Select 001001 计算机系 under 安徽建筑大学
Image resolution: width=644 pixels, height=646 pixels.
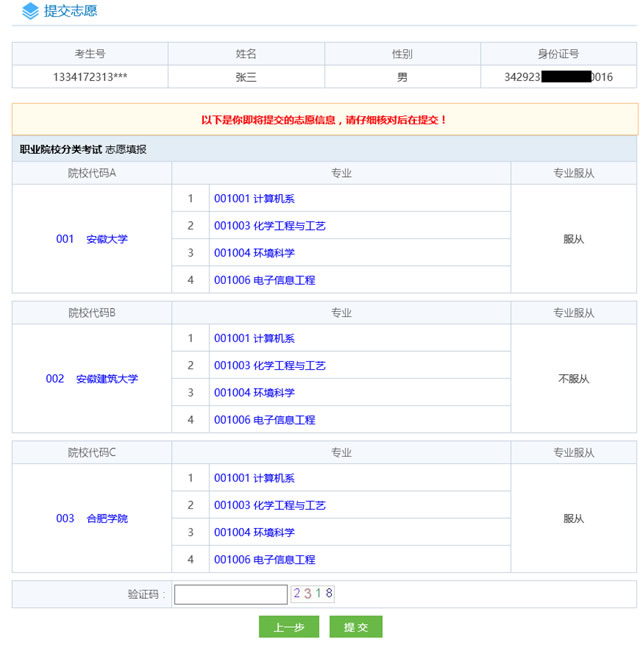254,339
